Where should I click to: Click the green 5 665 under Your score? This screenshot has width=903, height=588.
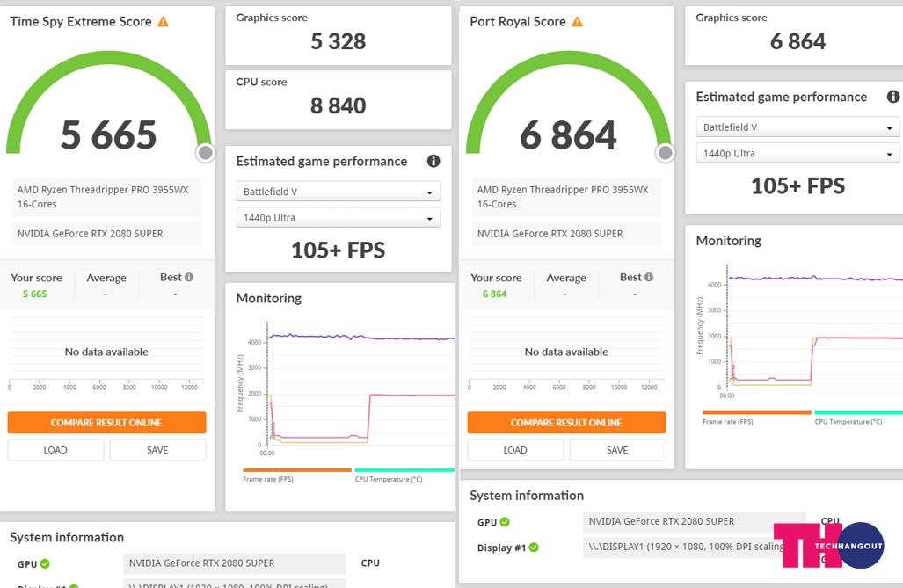[x=34, y=294]
